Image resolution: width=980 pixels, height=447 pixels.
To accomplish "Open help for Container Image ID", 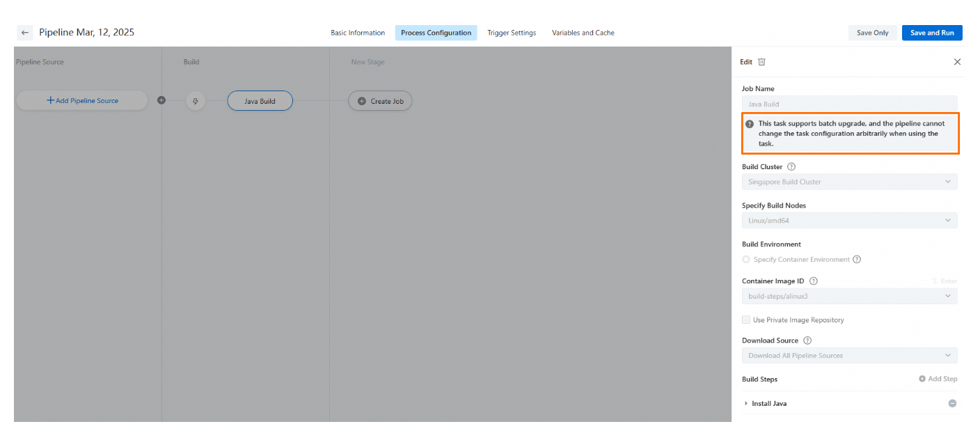I will click(x=814, y=281).
